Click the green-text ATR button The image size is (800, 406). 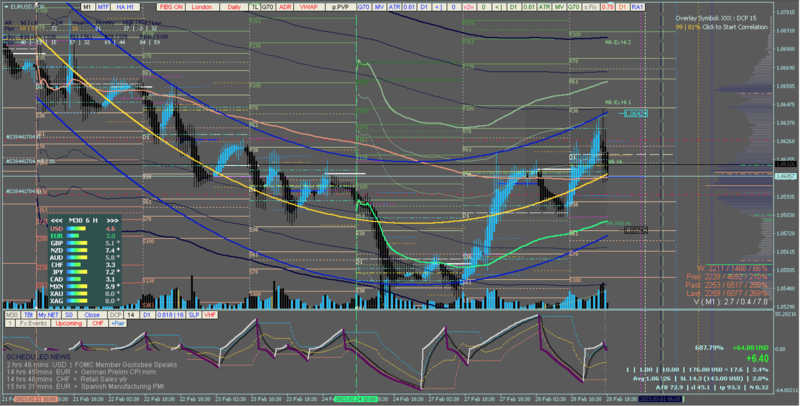(x=544, y=7)
